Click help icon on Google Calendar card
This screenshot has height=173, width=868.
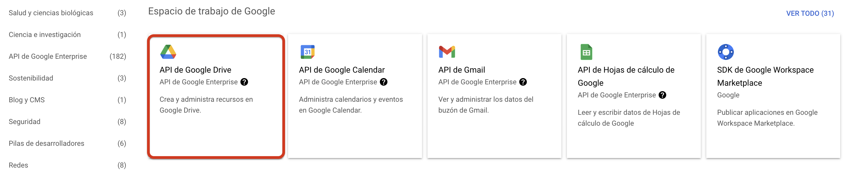[383, 82]
